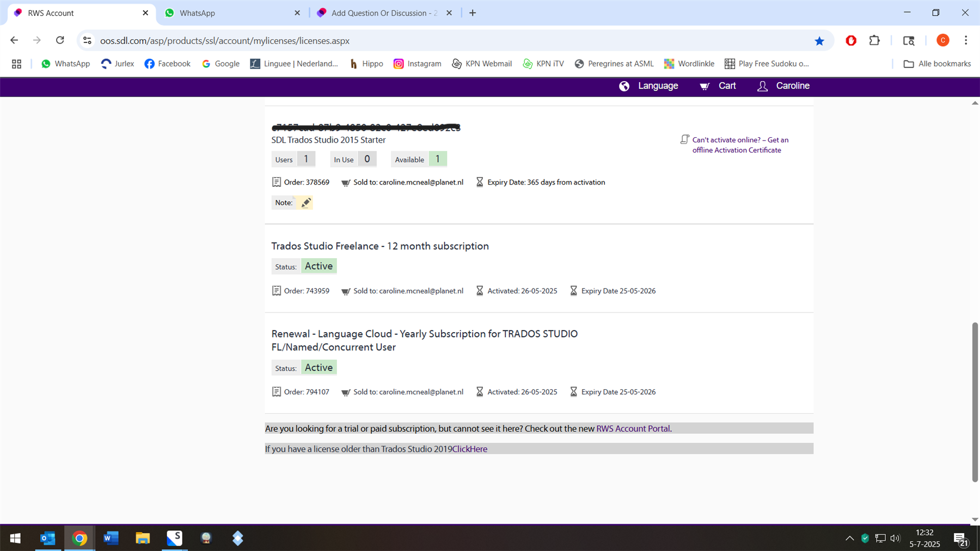Expand hidden icons in the system tray
Screen dimensions: 980x551
(849, 538)
